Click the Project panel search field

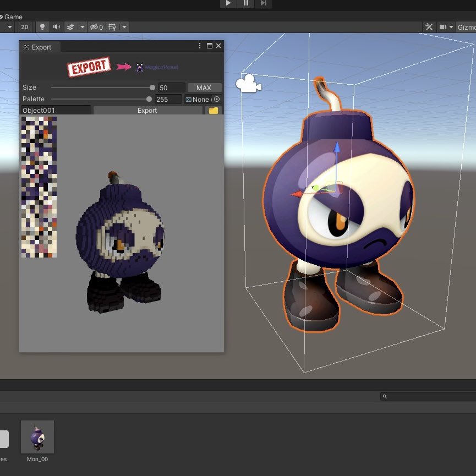click(428, 396)
